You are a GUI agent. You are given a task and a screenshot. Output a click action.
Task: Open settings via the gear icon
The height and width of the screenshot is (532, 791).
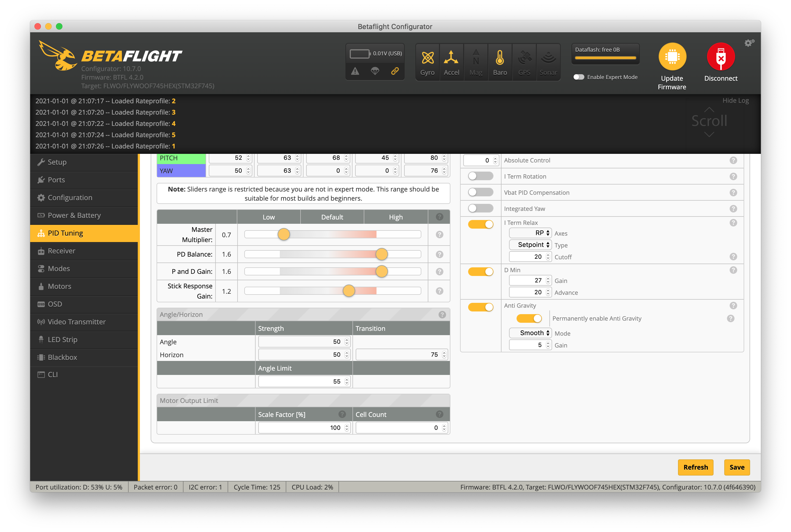pyautogui.click(x=749, y=43)
